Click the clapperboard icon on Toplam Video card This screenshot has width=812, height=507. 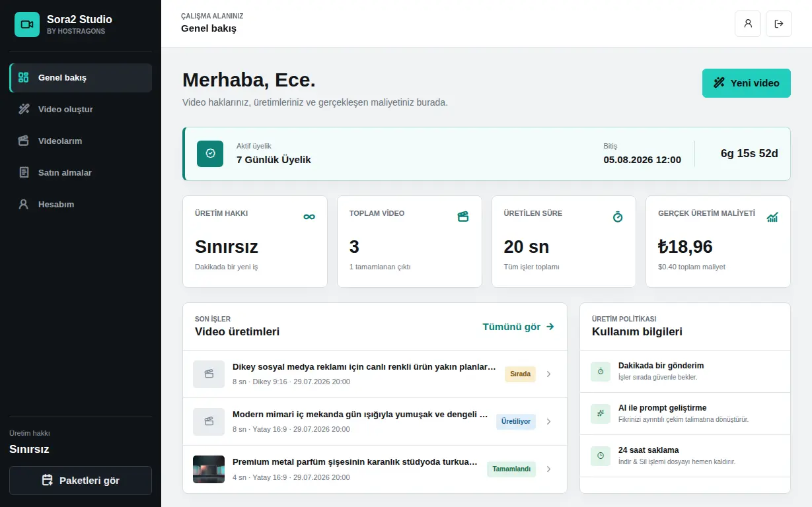pos(463,217)
